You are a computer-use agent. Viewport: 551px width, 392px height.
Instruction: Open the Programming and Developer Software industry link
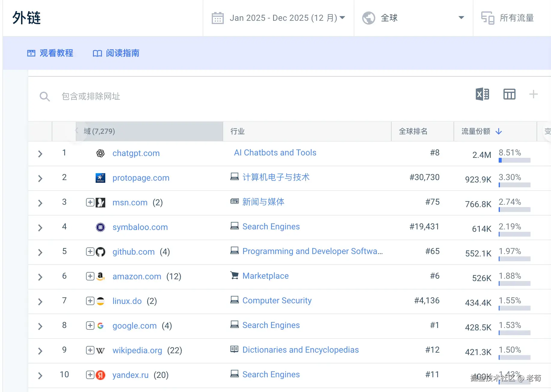312,251
